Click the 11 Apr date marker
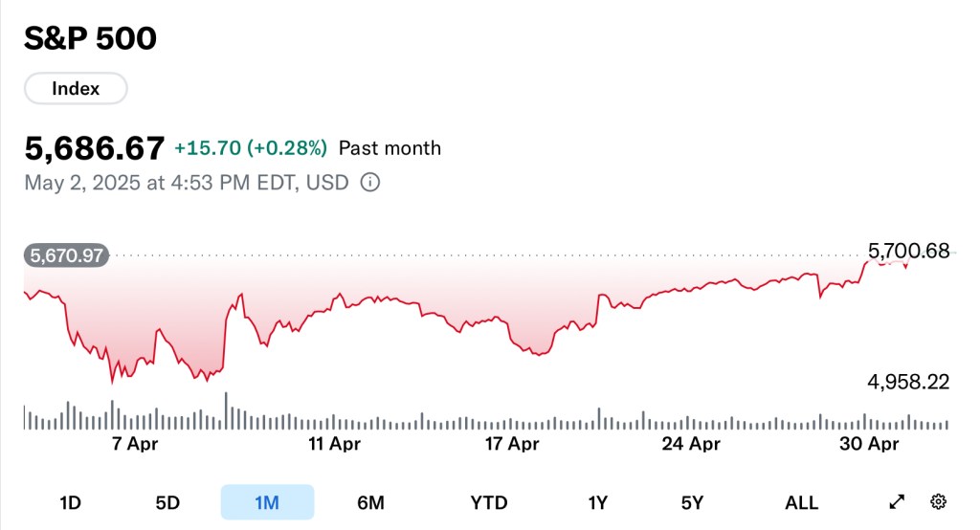 332,444
